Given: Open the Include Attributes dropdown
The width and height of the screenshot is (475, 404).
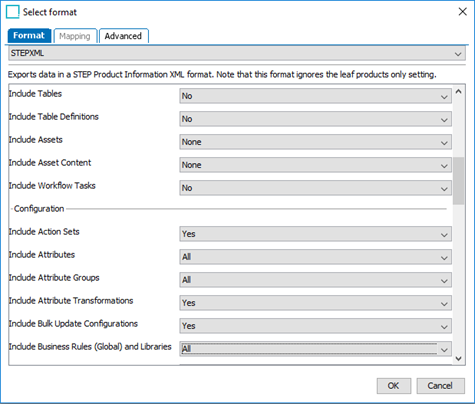Looking at the screenshot, I should pyautogui.click(x=315, y=257).
